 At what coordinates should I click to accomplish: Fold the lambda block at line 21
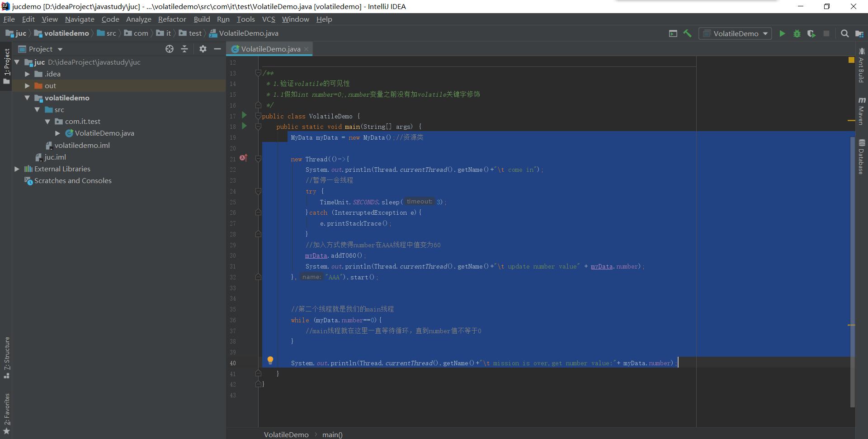258,159
